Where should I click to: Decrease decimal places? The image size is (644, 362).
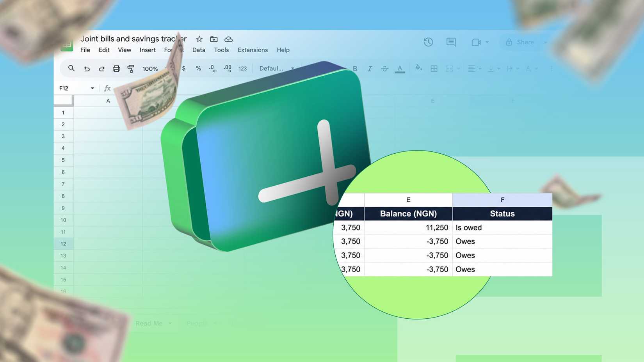pos(213,69)
